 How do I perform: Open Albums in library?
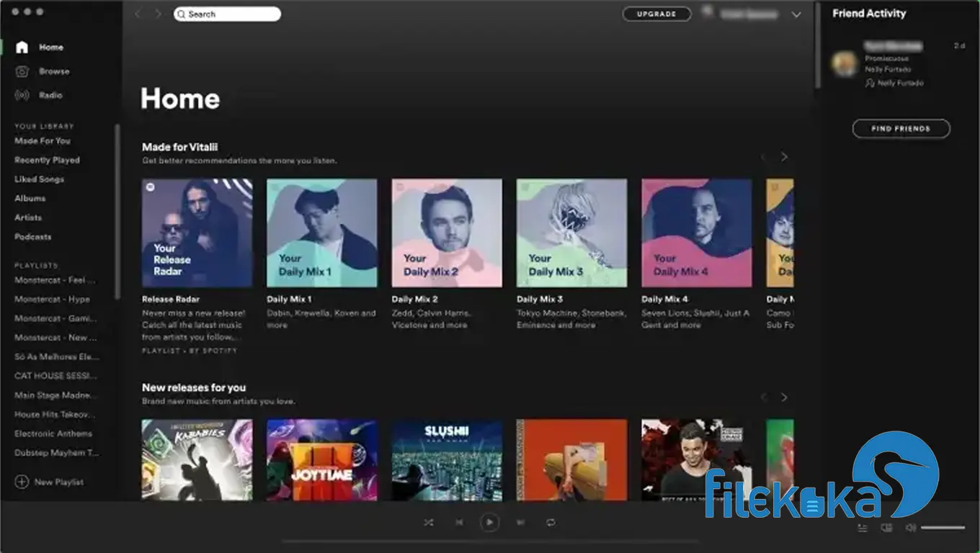pos(30,198)
